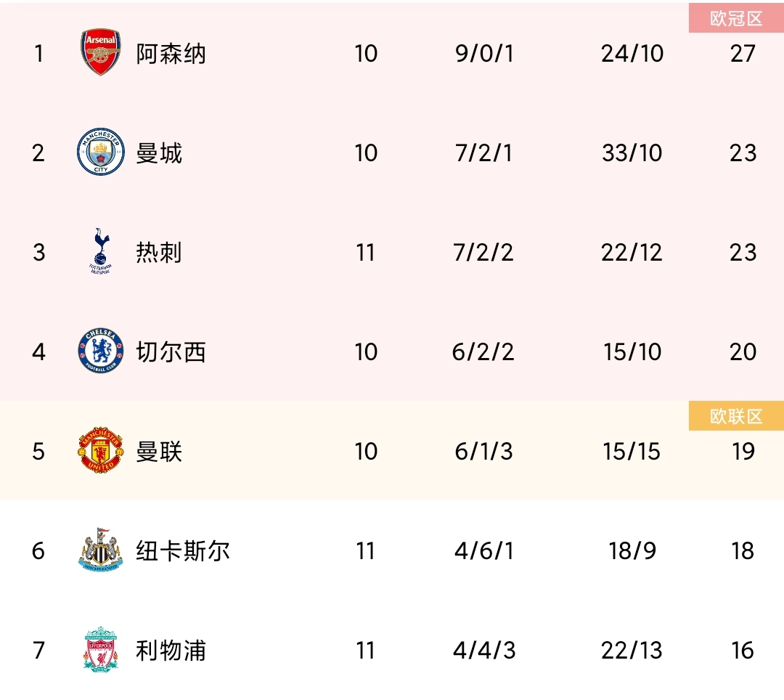Image resolution: width=784 pixels, height=700 pixels.
Task: Click the 欧冠区 zone label
Action: pos(737,18)
